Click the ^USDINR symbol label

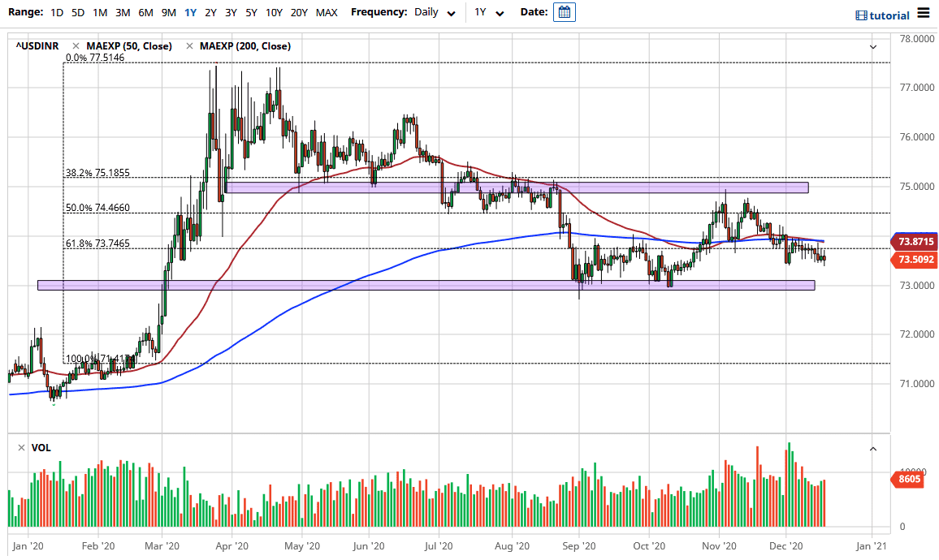click(36, 46)
